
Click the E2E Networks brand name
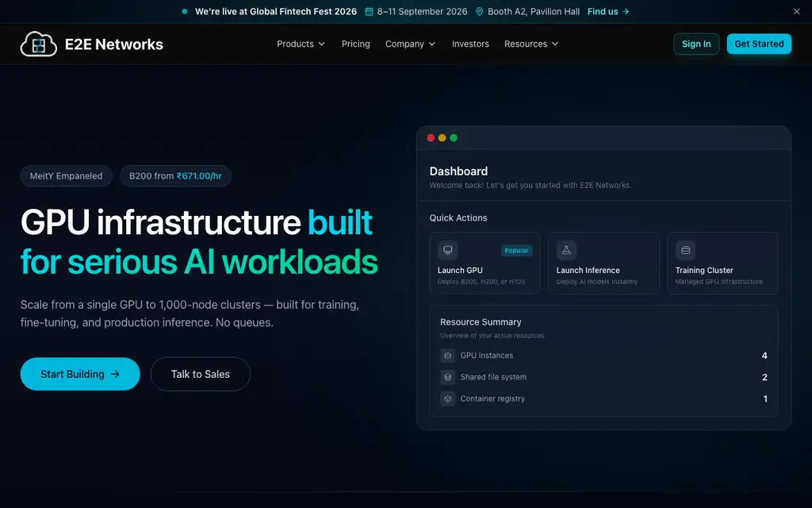(x=114, y=44)
